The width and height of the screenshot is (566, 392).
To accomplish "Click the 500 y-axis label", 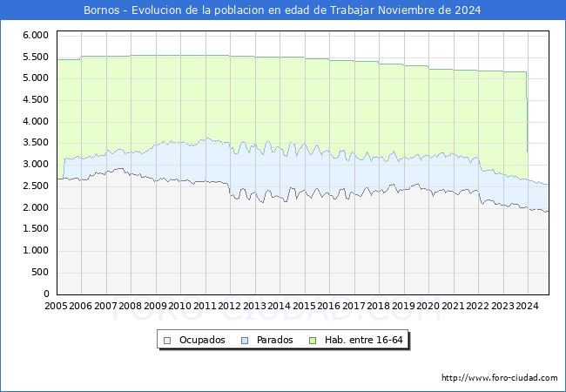I will [40, 272].
